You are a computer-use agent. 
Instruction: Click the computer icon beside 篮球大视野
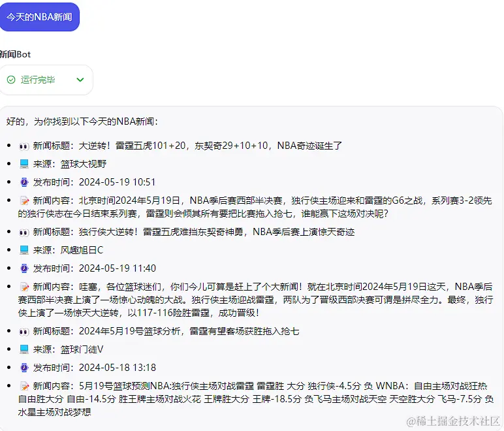[24, 164]
